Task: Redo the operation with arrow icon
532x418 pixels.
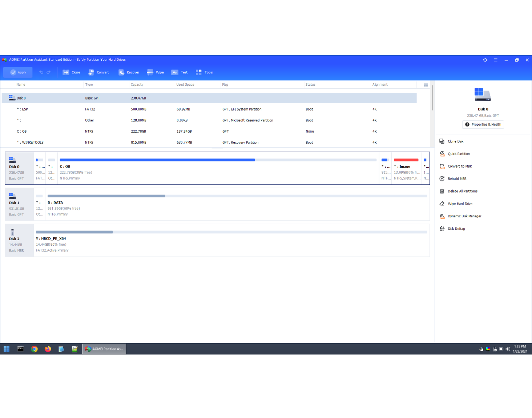Action: (x=49, y=72)
